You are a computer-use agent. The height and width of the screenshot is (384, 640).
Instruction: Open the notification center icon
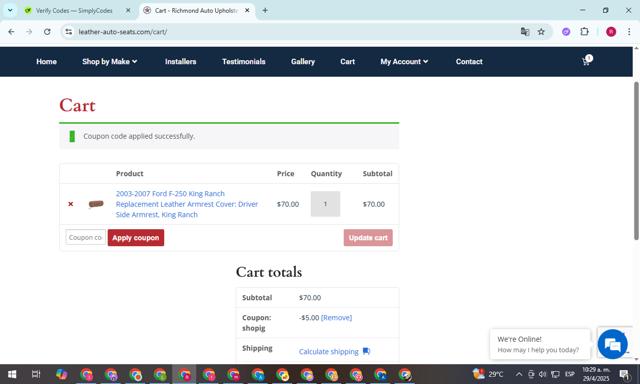pos(624,374)
